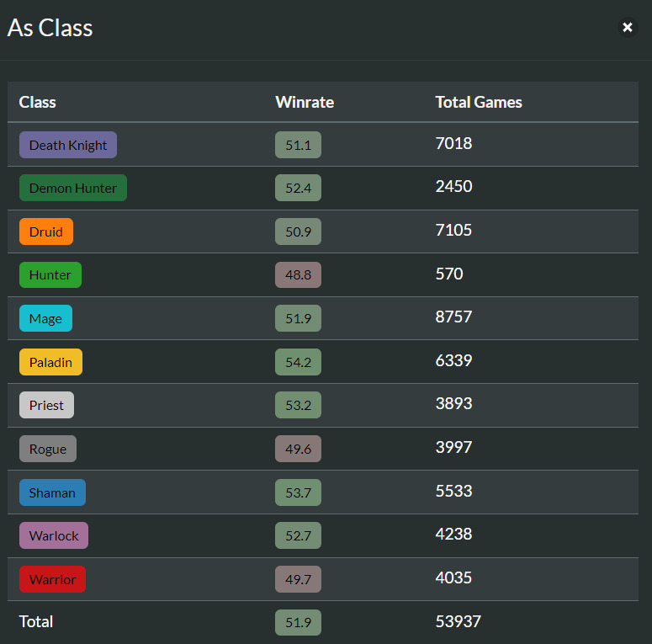652x644 pixels.
Task: Click the Total row games count 53937
Action: pyautogui.click(x=458, y=622)
